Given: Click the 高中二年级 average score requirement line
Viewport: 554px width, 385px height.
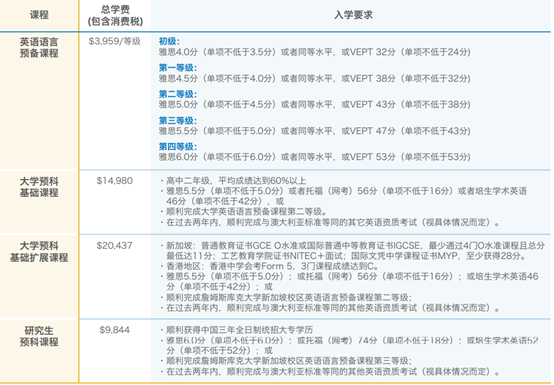Looking at the screenshot, I should [233, 181].
